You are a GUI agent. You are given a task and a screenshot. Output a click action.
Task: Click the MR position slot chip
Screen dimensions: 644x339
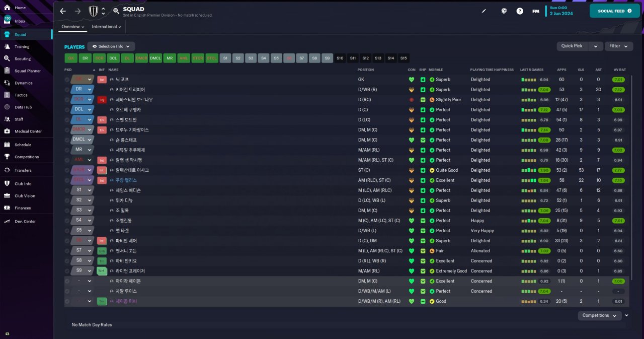(170, 58)
